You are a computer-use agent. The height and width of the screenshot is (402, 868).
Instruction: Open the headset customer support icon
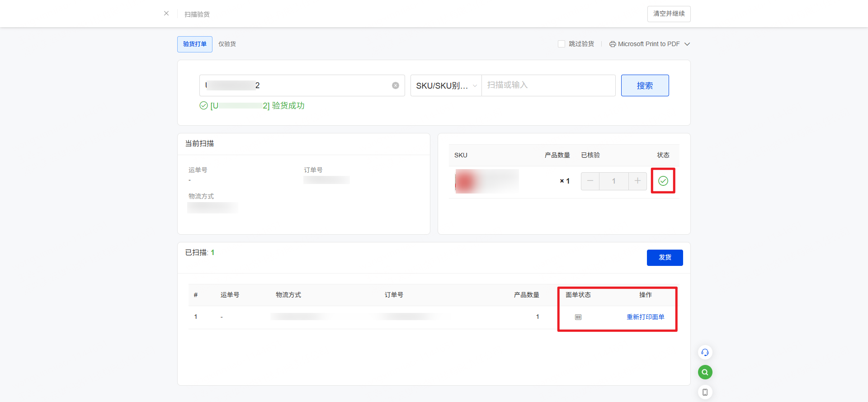pyautogui.click(x=705, y=352)
